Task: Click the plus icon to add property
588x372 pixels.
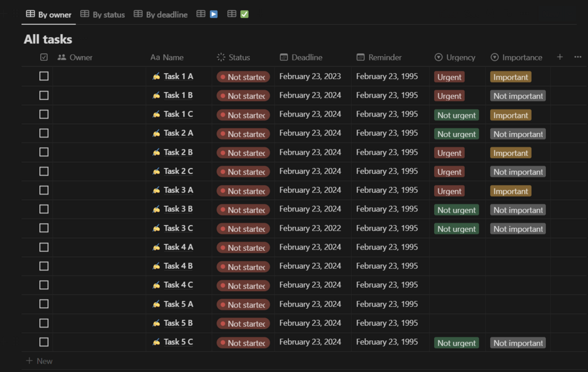Action: pos(560,57)
